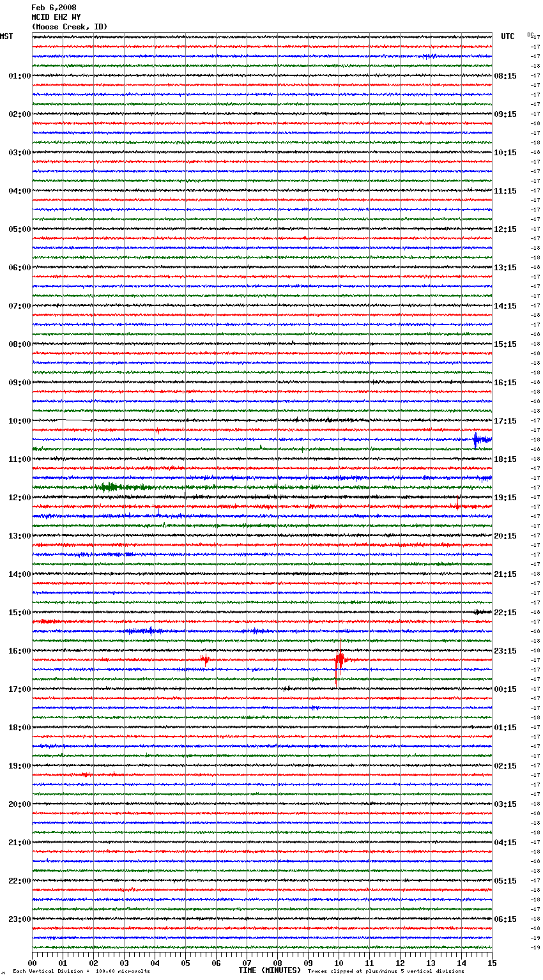Screen dimensions: 543x980
Task: Select the station code "MCID EHZ WY"
Action: (56, 17)
